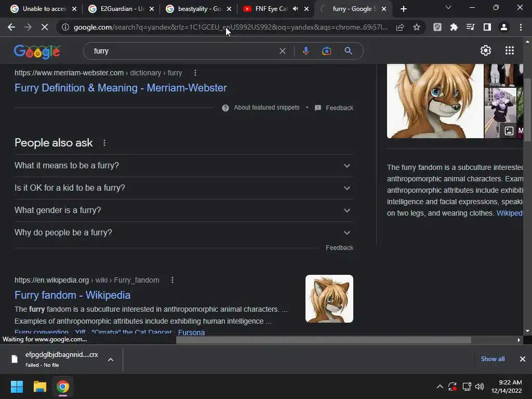The height and width of the screenshot is (399, 532).
Task: Close the beastyality tab
Action: click(229, 9)
